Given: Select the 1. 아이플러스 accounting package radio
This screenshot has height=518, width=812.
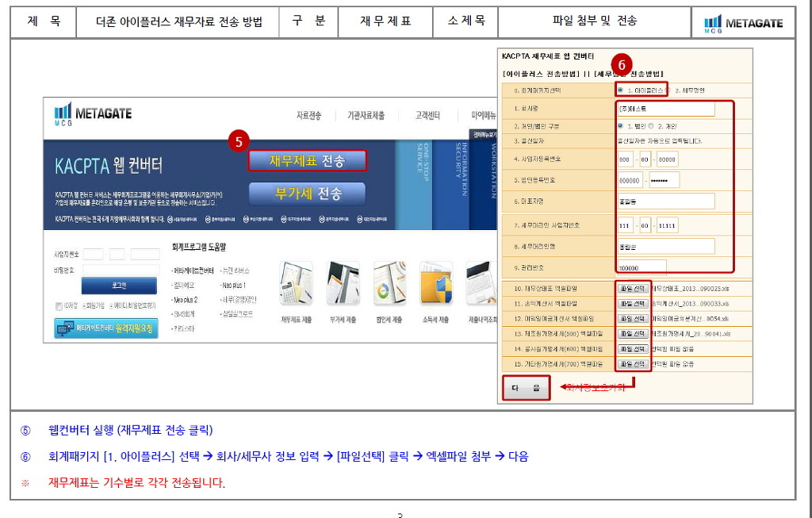Looking at the screenshot, I should [620, 90].
